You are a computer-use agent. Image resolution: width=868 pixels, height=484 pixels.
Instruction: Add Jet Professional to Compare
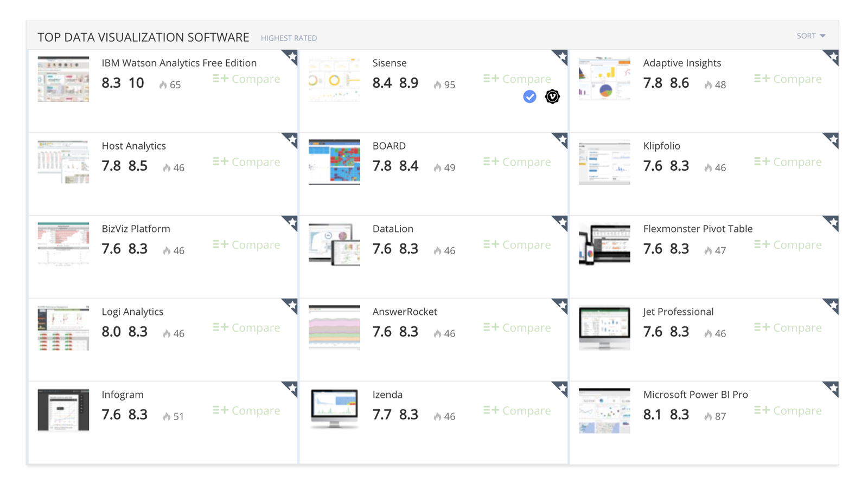click(x=788, y=328)
